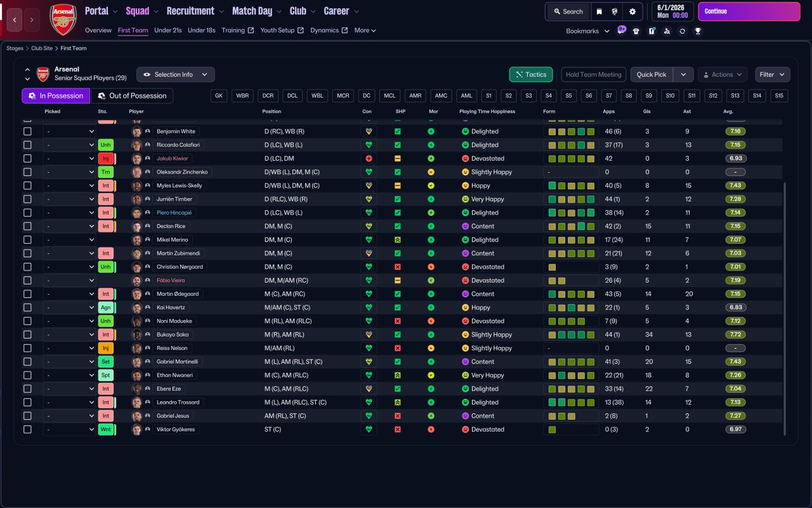Image resolution: width=812 pixels, height=508 pixels.
Task: Tick the checkbox for Kai Havertz
Action: point(27,307)
